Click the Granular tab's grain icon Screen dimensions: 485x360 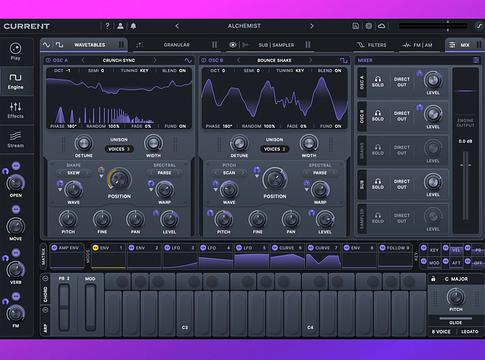pos(140,45)
